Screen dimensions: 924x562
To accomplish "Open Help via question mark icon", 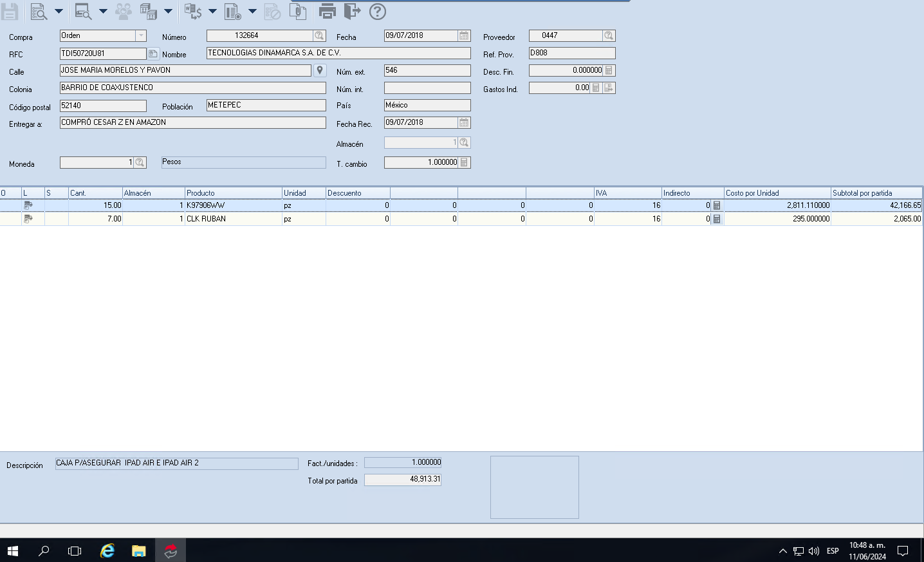I will pos(378,11).
